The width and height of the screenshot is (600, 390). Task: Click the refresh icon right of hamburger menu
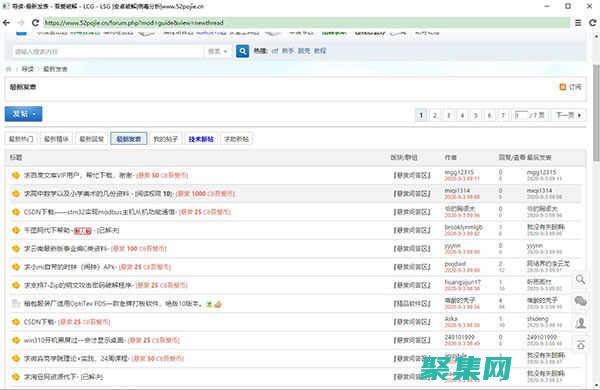pos(593,23)
